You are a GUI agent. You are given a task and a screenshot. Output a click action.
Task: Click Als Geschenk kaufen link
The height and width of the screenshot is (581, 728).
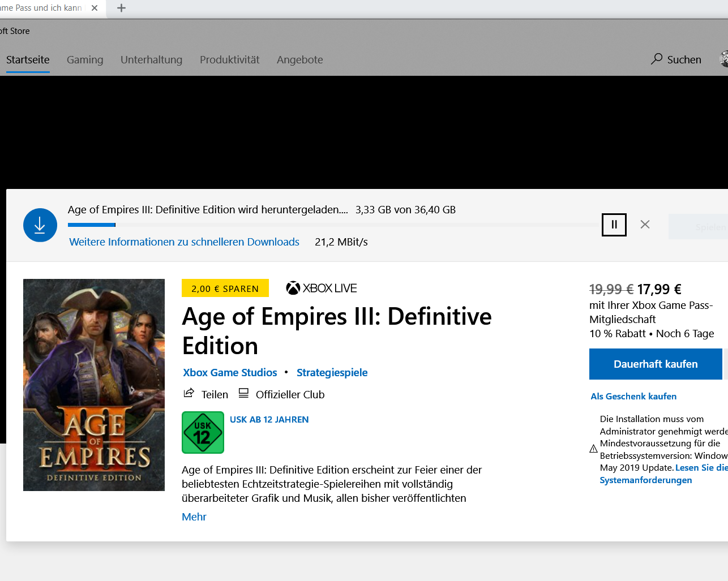(x=633, y=396)
